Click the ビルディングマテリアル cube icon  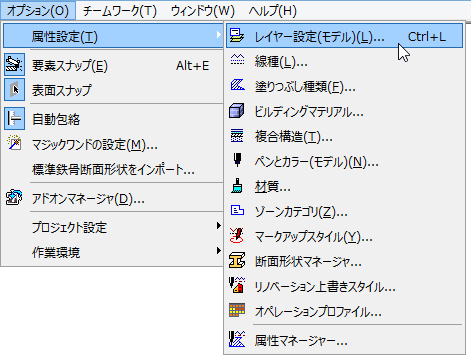pyautogui.click(x=237, y=111)
